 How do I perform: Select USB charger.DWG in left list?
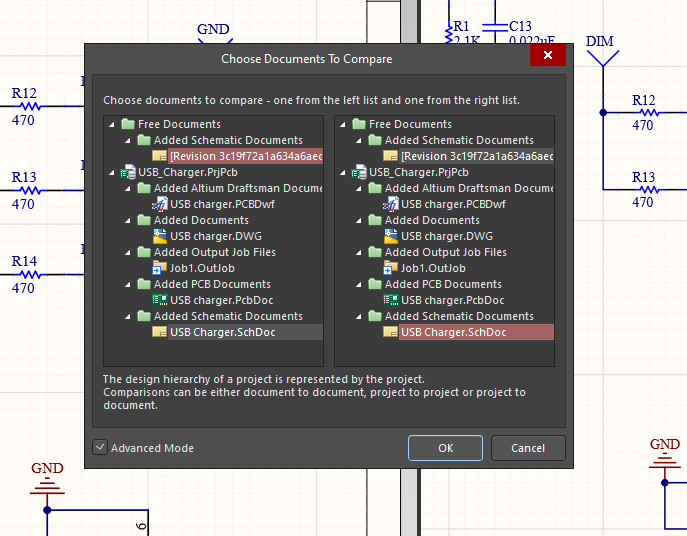(216, 236)
